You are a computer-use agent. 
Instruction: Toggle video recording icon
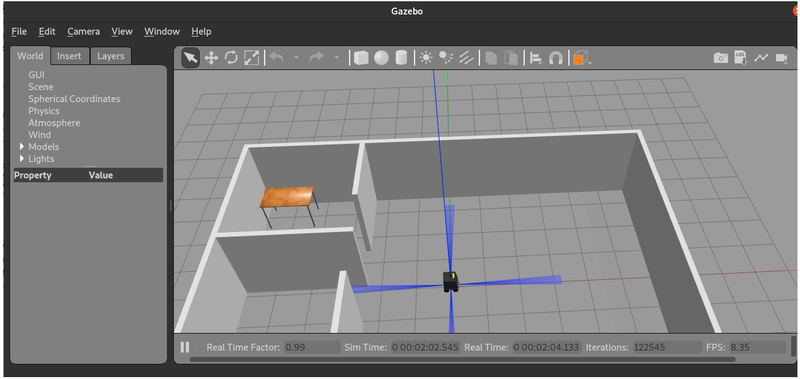(x=782, y=58)
